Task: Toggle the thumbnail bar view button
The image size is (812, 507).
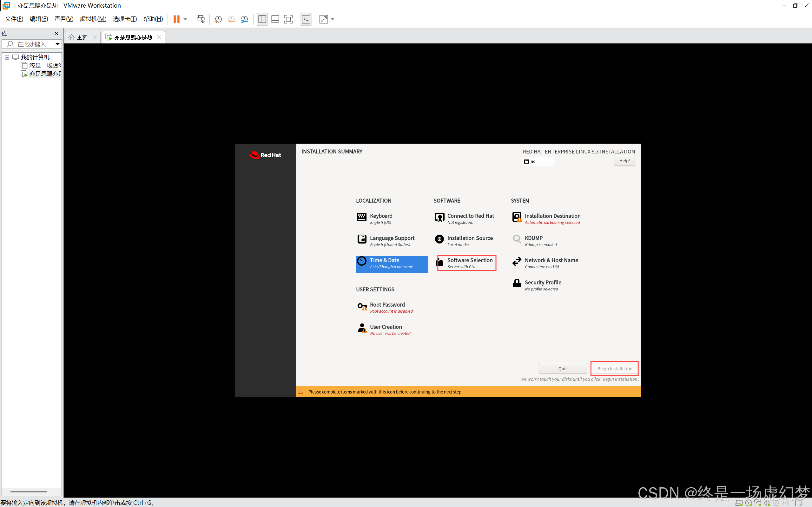Action: [x=275, y=19]
